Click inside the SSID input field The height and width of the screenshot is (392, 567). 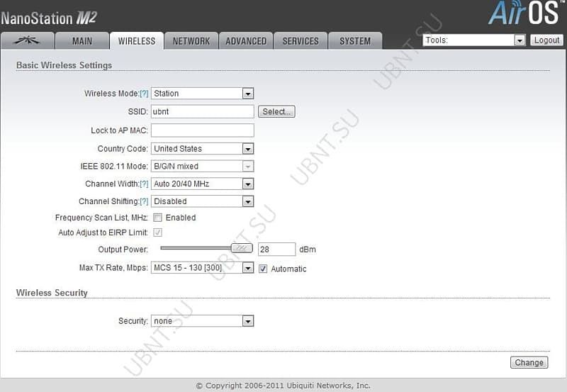pyautogui.click(x=203, y=111)
